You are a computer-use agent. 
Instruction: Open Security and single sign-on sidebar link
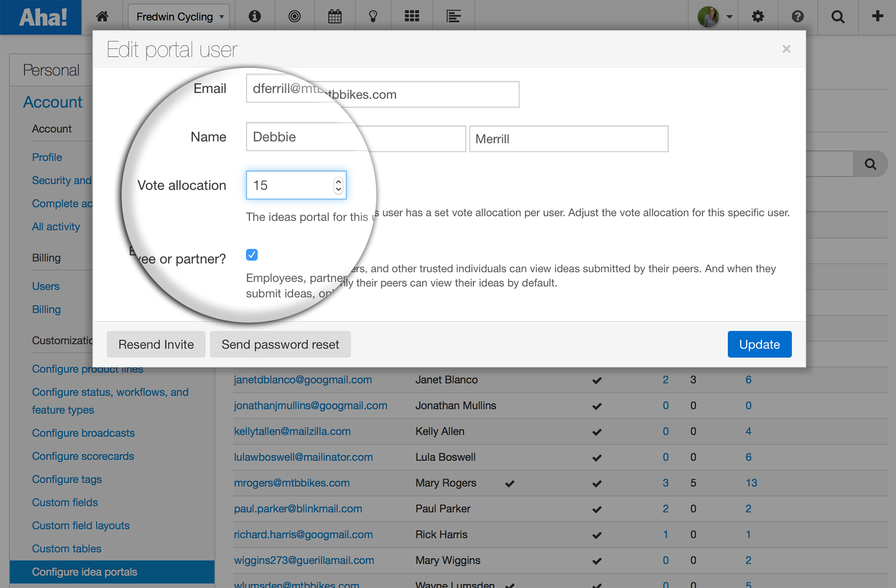(x=62, y=180)
